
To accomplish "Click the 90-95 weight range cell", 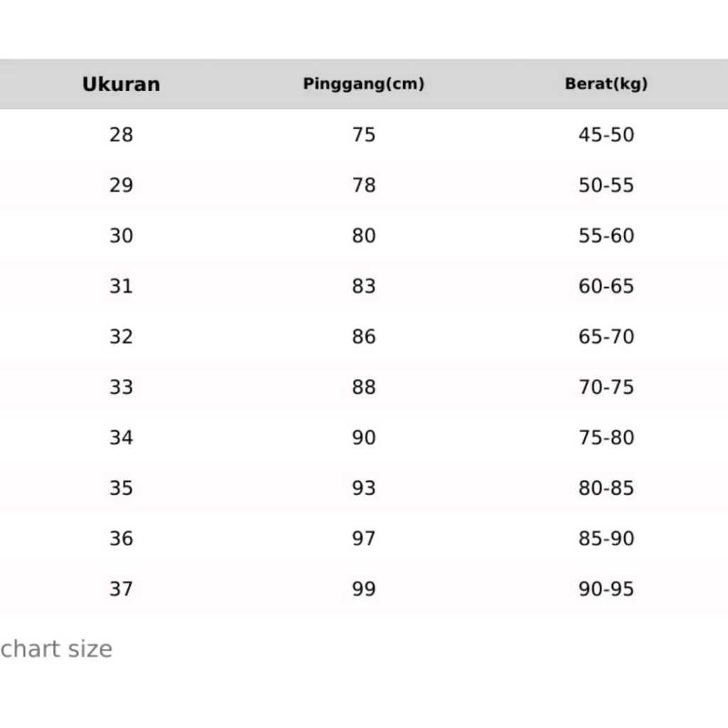I will click(606, 589).
